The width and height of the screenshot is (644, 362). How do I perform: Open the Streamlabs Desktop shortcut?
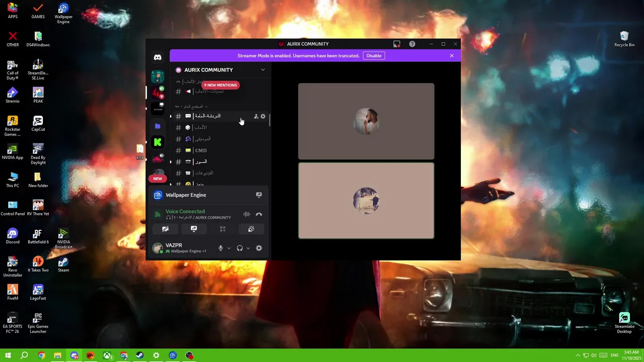[624, 323]
